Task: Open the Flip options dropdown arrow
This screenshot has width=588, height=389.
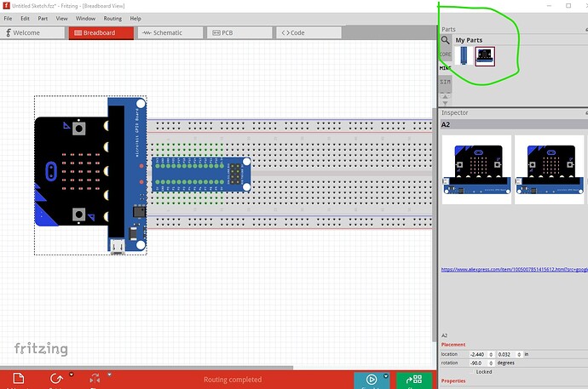Action: [109, 375]
